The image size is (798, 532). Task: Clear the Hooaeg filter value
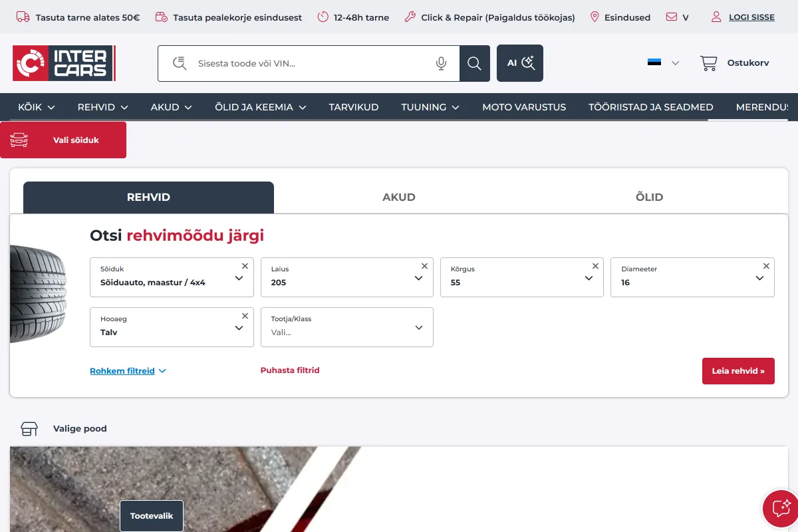[245, 316]
